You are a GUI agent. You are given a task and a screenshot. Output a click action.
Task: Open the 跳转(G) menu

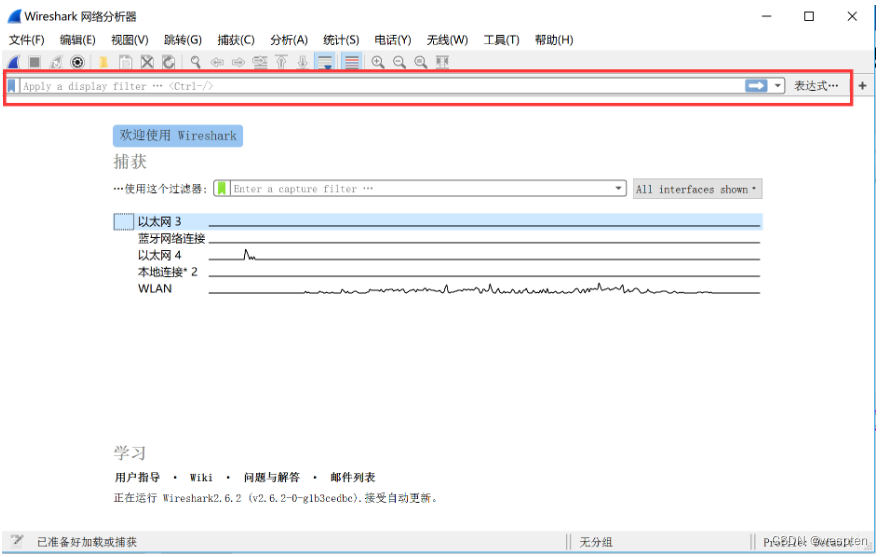tap(182, 40)
